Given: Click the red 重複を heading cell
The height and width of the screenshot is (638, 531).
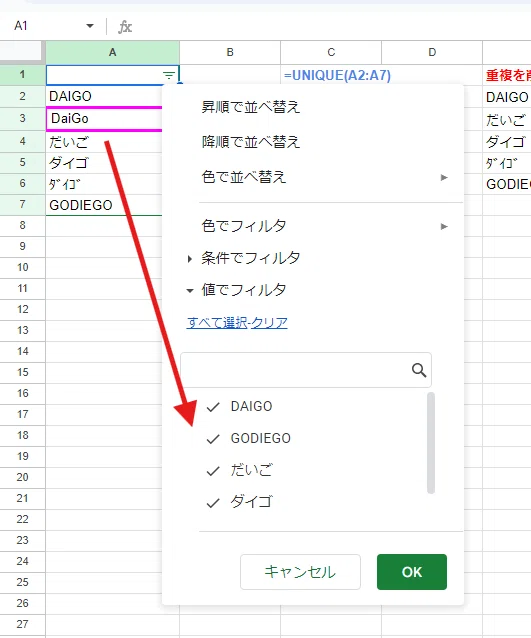Looking at the screenshot, I should 507,75.
